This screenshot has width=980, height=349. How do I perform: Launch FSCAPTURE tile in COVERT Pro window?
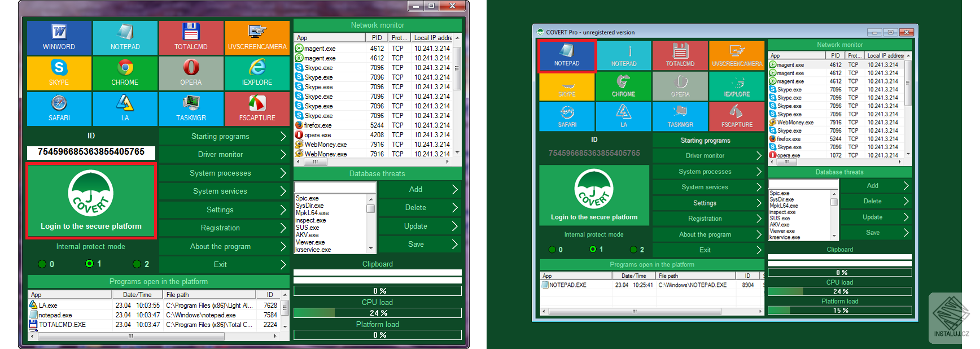coord(737,116)
